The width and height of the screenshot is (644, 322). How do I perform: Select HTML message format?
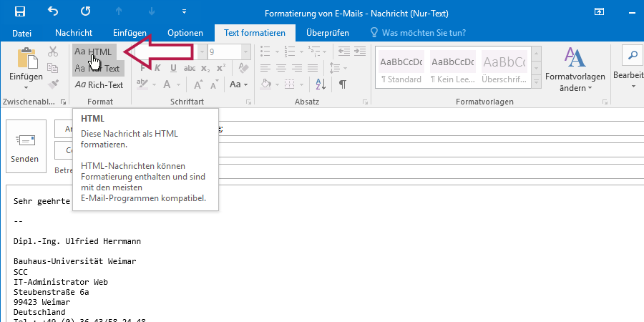pos(94,52)
